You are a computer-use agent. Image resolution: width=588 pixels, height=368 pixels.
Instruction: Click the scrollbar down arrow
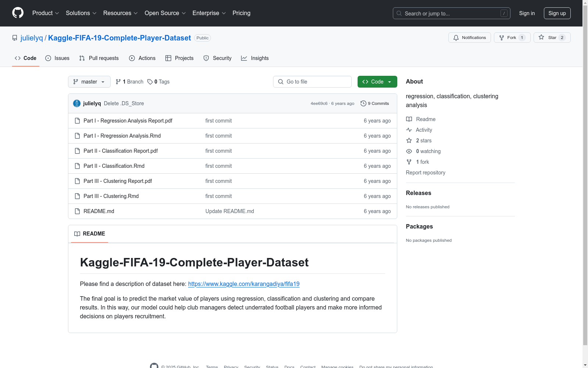pos(585,365)
